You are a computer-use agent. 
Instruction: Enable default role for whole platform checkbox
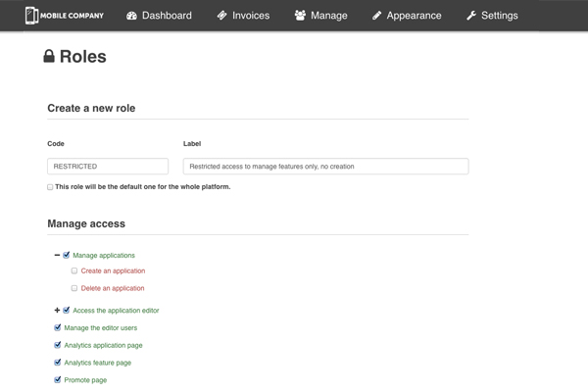50,187
